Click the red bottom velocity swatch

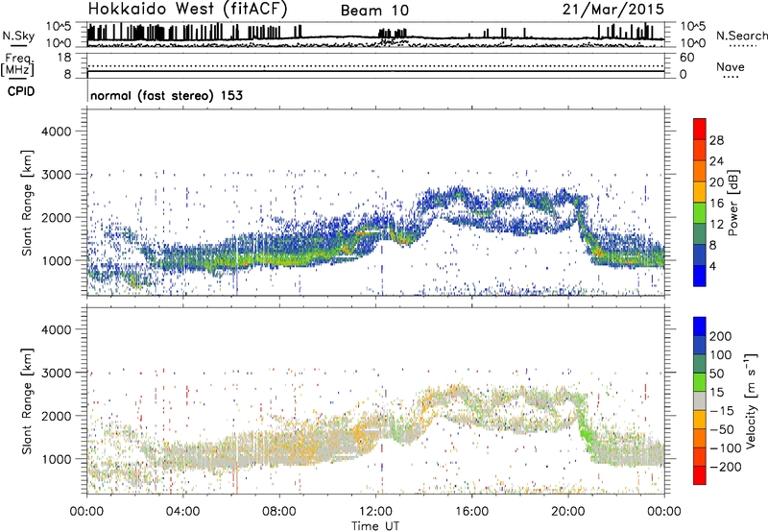pos(700,475)
